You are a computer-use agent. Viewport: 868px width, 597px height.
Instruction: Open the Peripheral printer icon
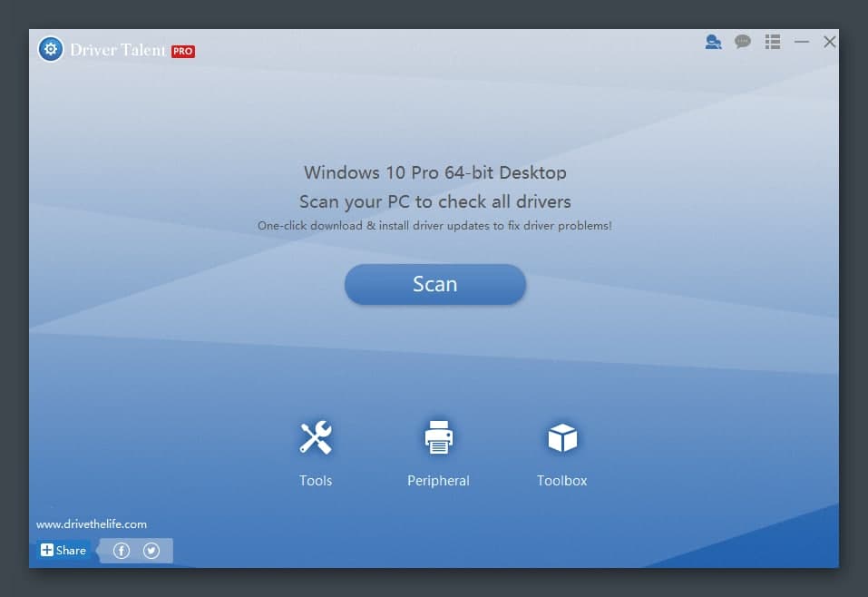pyautogui.click(x=438, y=437)
